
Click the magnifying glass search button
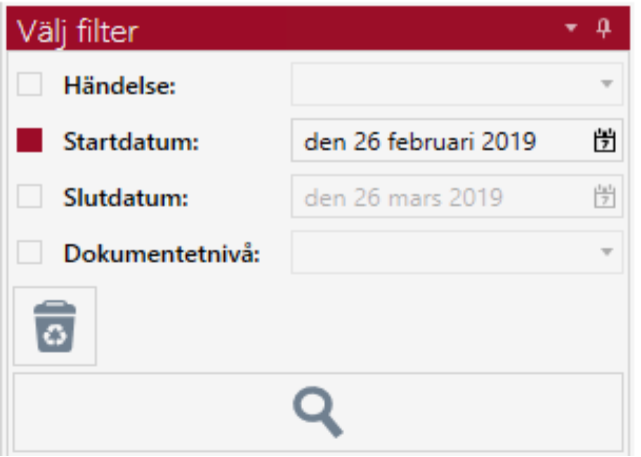(317, 411)
